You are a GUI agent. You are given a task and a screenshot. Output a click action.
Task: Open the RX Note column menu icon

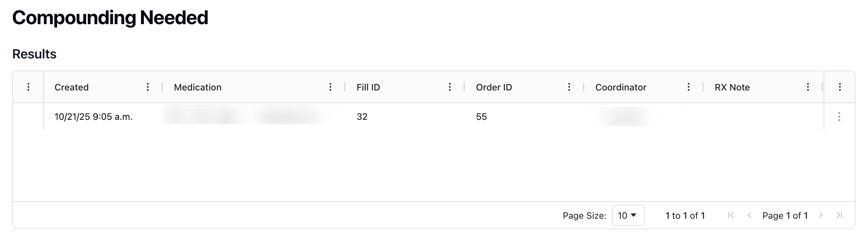coord(808,87)
